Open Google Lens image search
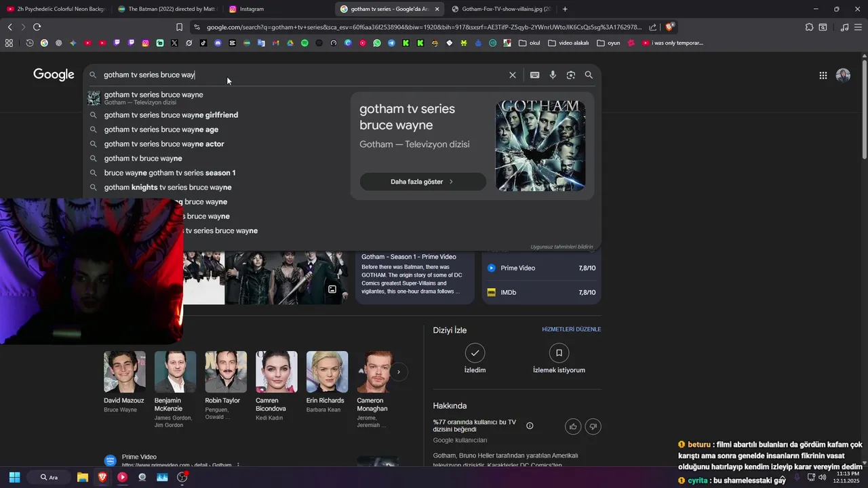This screenshot has height=488, width=868. tap(571, 75)
